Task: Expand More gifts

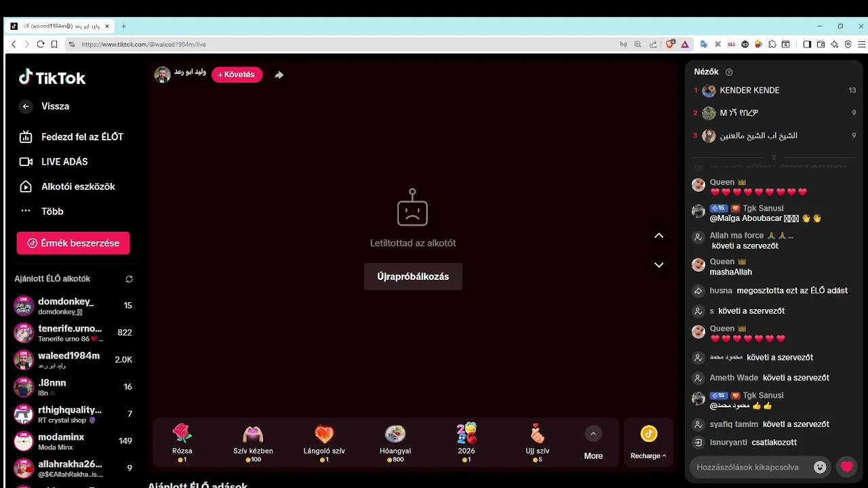Action: 593,444
